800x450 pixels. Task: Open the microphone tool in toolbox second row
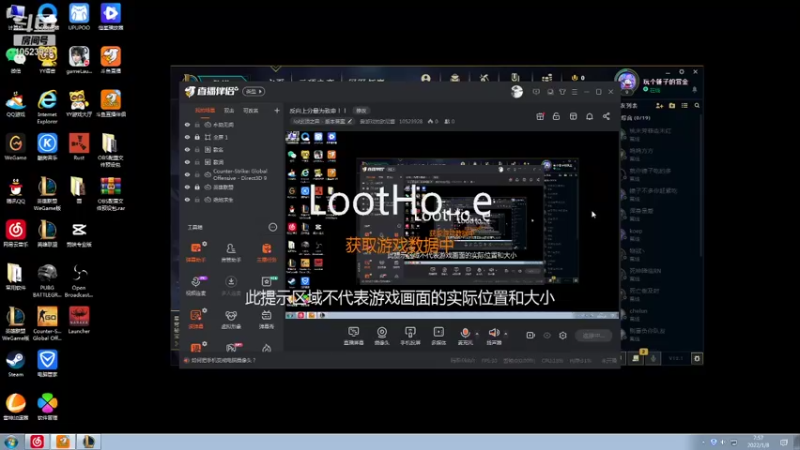pos(196,285)
